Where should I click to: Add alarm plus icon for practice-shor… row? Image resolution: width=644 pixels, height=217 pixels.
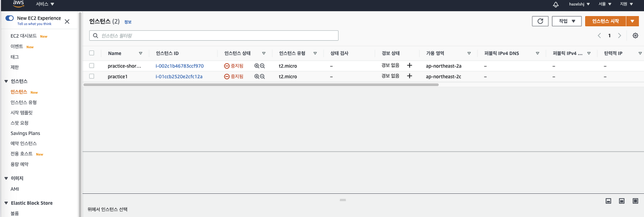[410, 65]
